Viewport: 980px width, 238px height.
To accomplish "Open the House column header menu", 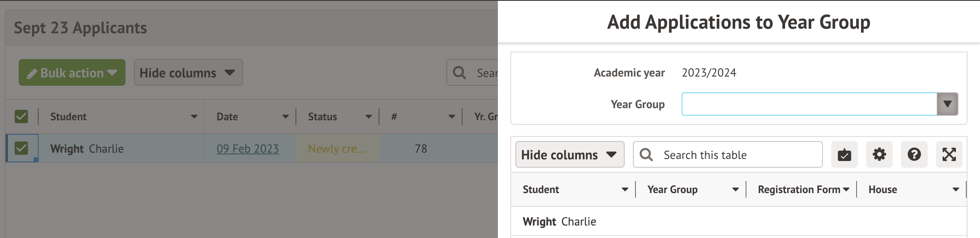I will 955,190.
